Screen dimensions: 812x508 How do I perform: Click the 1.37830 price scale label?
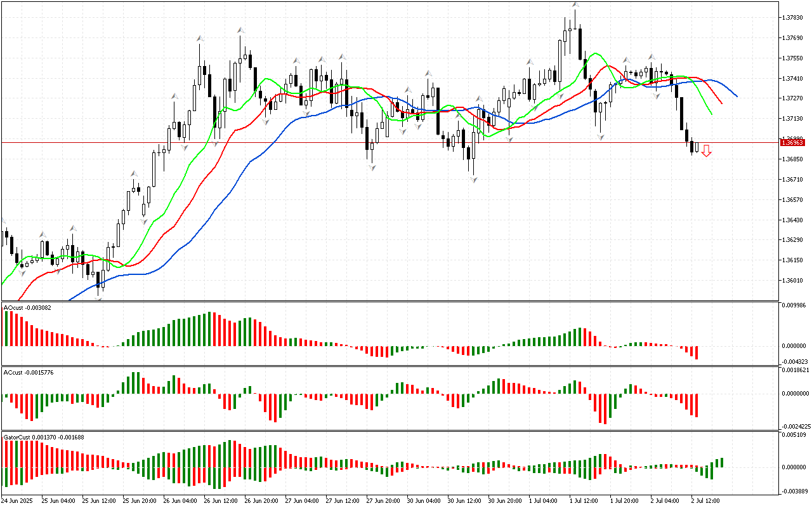793,18
